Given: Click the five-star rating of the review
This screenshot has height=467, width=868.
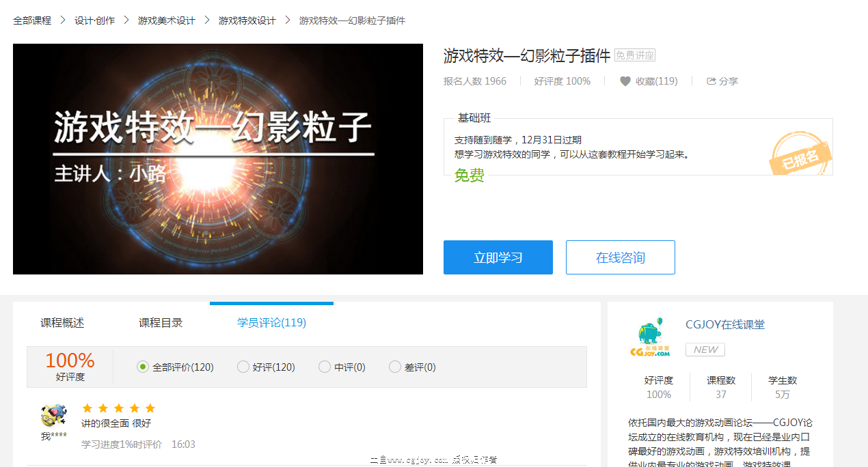Looking at the screenshot, I should click(x=119, y=408).
